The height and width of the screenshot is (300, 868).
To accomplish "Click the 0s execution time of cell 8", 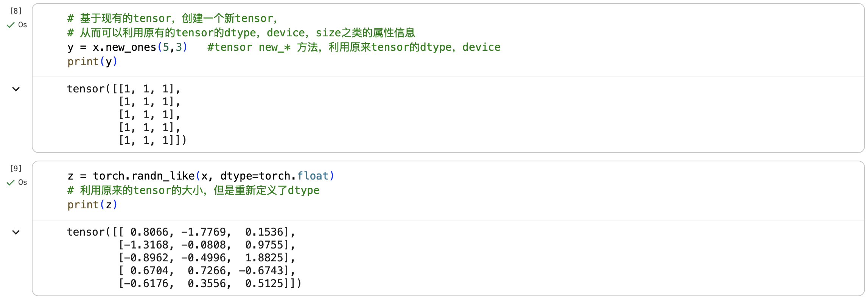I will coord(23,25).
